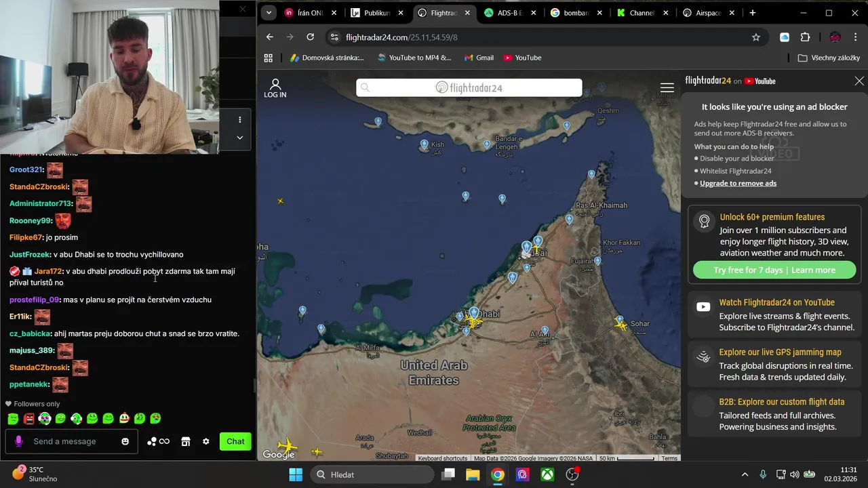Switch to the Airspace tab
This screenshot has width=868, height=488.
click(x=707, y=13)
